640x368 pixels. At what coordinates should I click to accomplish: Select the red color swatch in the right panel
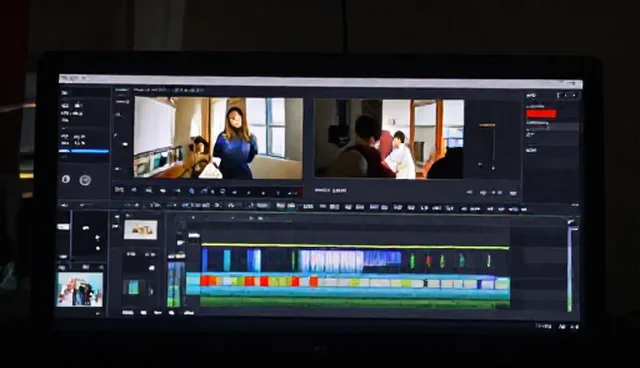[541, 114]
